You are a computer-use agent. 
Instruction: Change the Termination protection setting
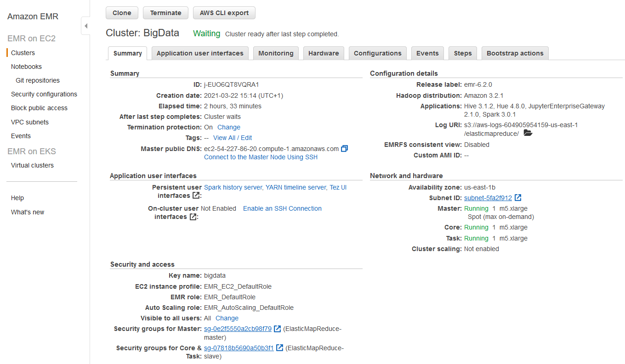coord(229,127)
